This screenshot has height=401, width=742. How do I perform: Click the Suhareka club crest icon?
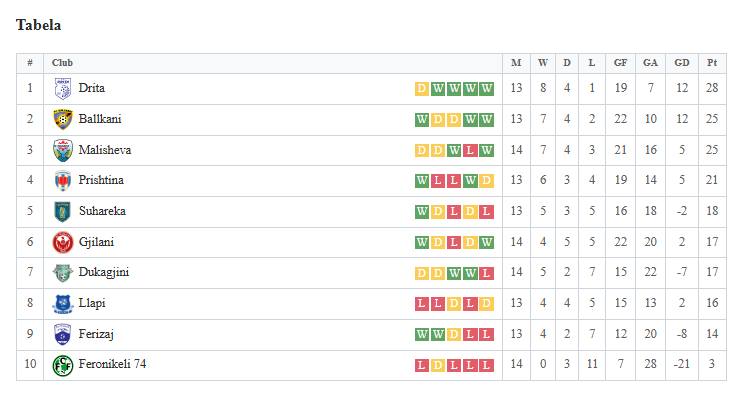[x=62, y=212]
